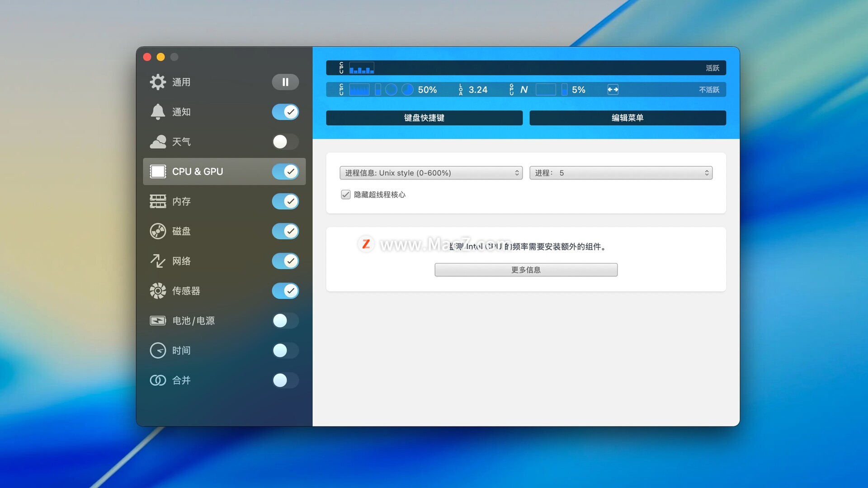Click the battery icon for 电池/电源

coord(158,320)
